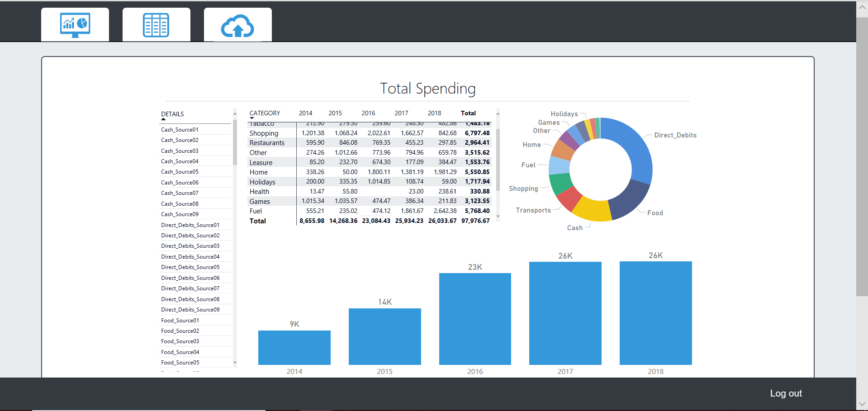868x411 pixels.
Task: Click the 2016 bar in chart
Action: 475,319
